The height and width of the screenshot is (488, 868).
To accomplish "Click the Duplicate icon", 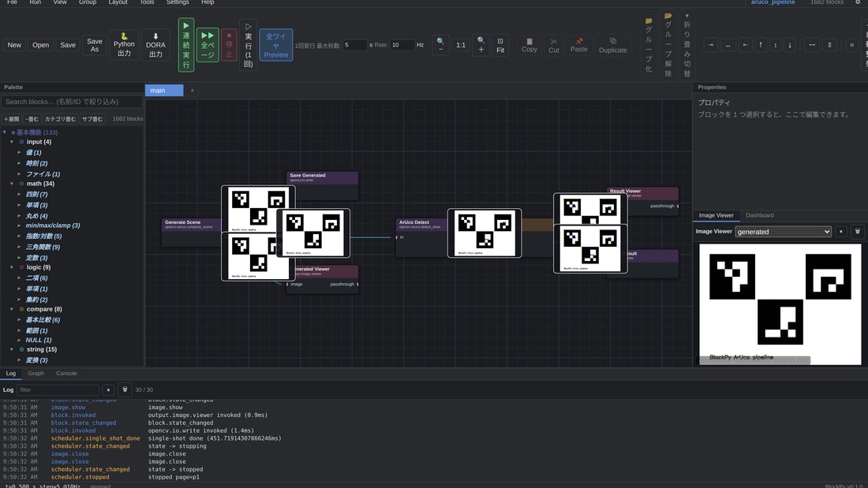I will pyautogui.click(x=613, y=46).
